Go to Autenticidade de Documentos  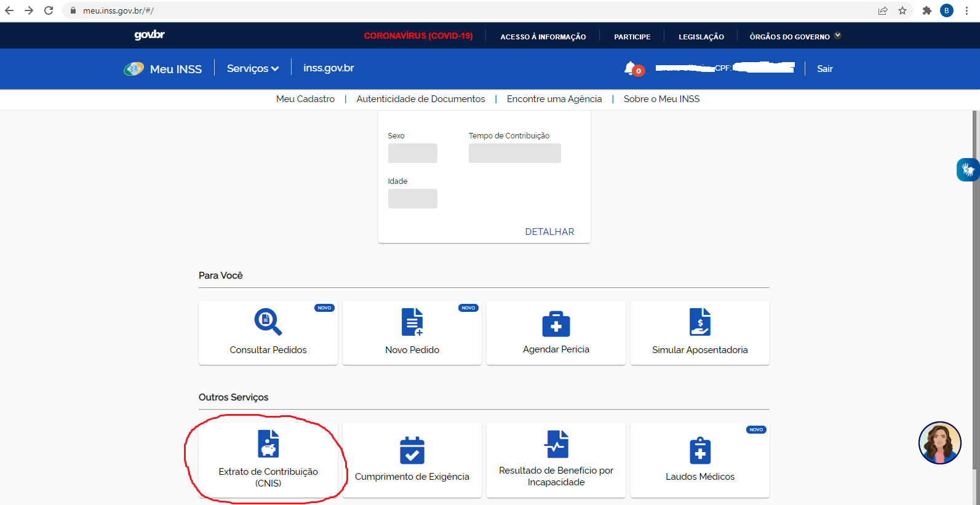tap(420, 99)
